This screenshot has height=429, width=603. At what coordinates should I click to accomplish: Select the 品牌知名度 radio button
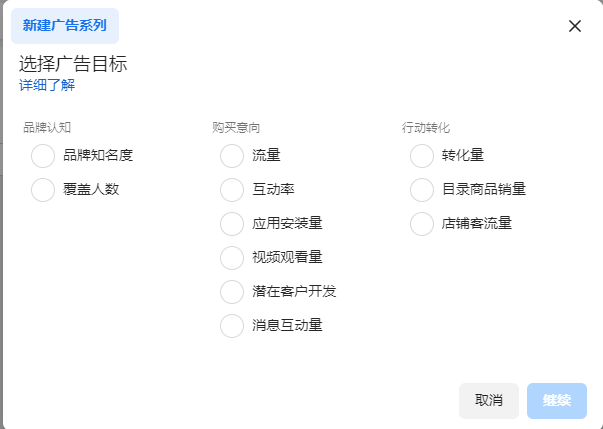(x=43, y=156)
